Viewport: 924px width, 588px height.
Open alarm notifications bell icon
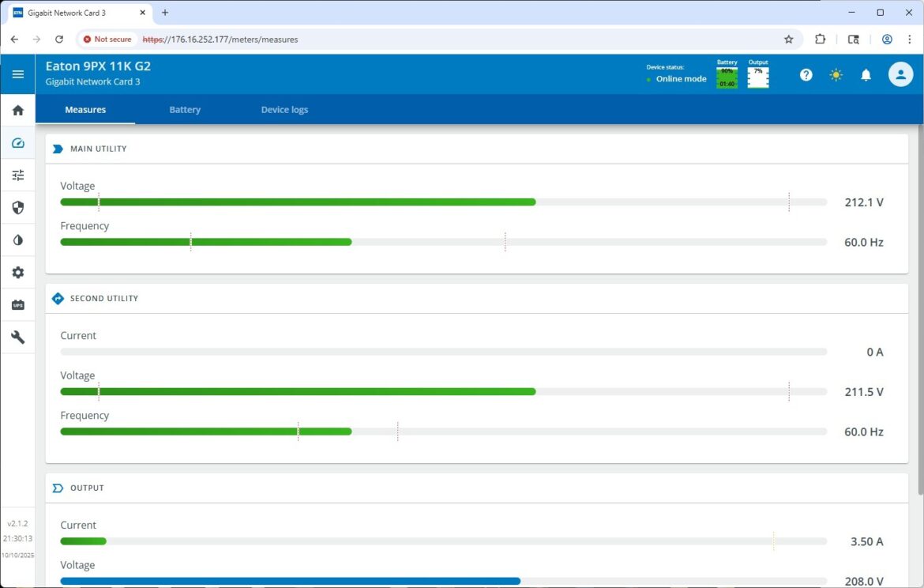pos(866,75)
